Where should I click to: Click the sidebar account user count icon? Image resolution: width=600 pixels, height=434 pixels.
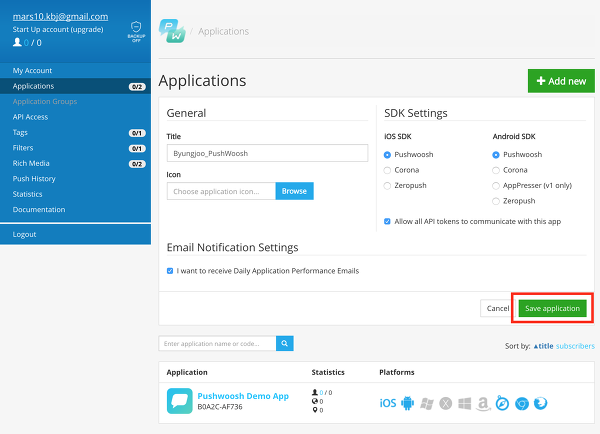(x=17, y=42)
